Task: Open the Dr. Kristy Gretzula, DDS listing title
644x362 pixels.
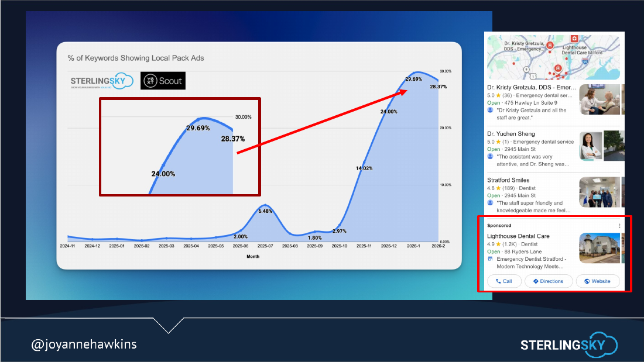Action: [532, 87]
